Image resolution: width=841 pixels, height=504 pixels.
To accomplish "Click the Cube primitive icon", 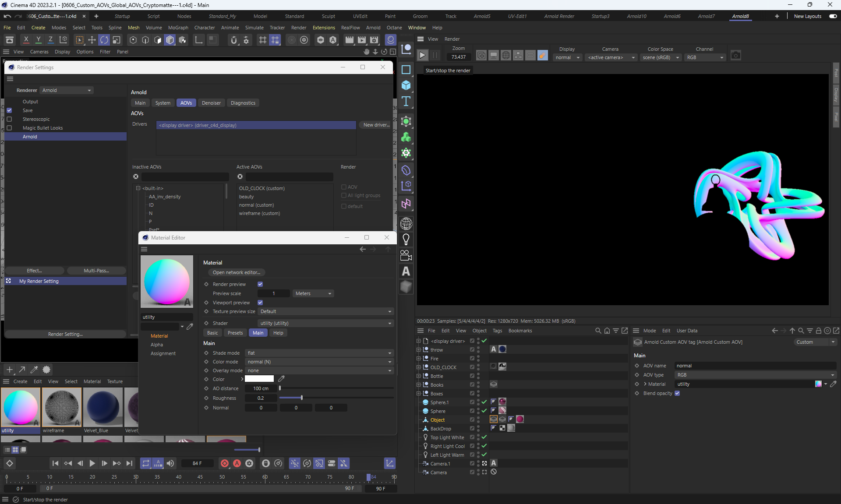I will [406, 85].
